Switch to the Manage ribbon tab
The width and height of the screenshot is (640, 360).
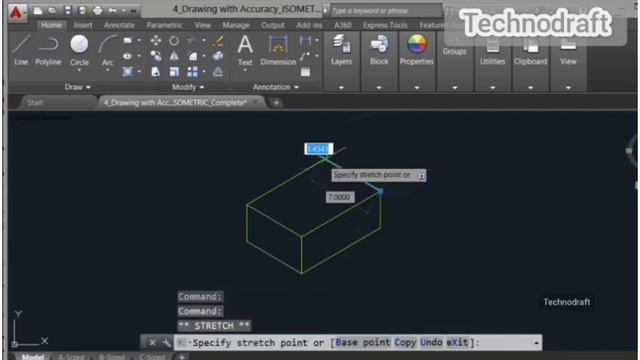(236, 25)
